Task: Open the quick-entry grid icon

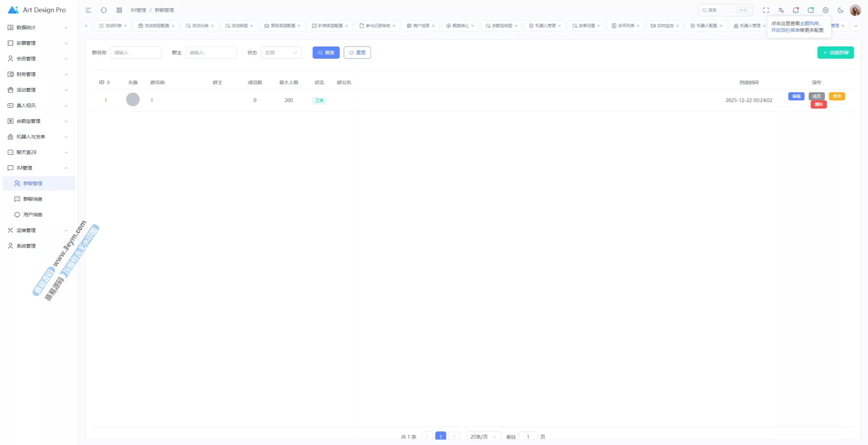Action: [119, 10]
